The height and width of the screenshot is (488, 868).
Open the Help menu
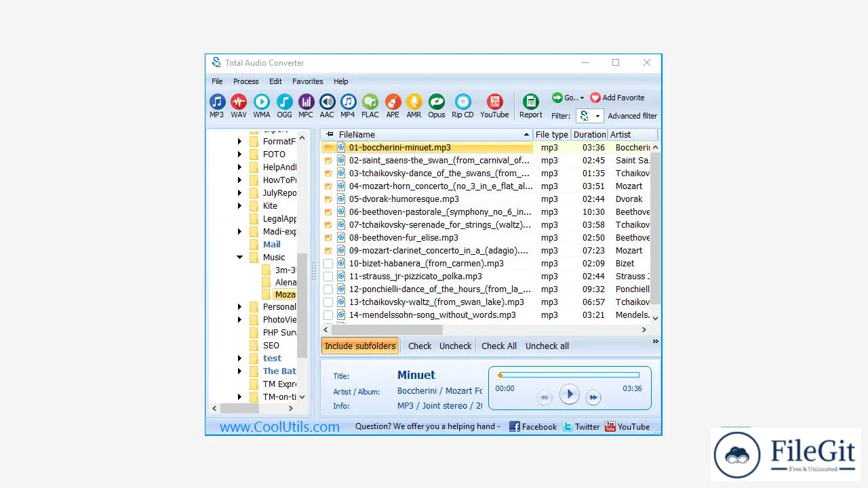pyautogui.click(x=341, y=81)
